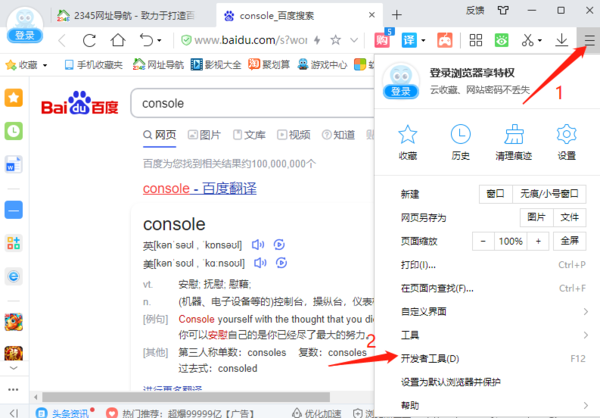Select the 视频 search tab
Screen dimensions: 600x418
click(294, 135)
